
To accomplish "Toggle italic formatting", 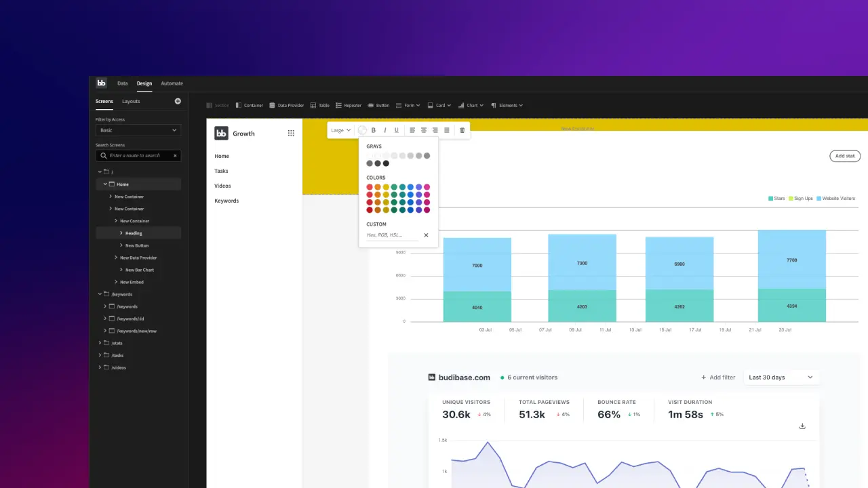I will point(385,130).
